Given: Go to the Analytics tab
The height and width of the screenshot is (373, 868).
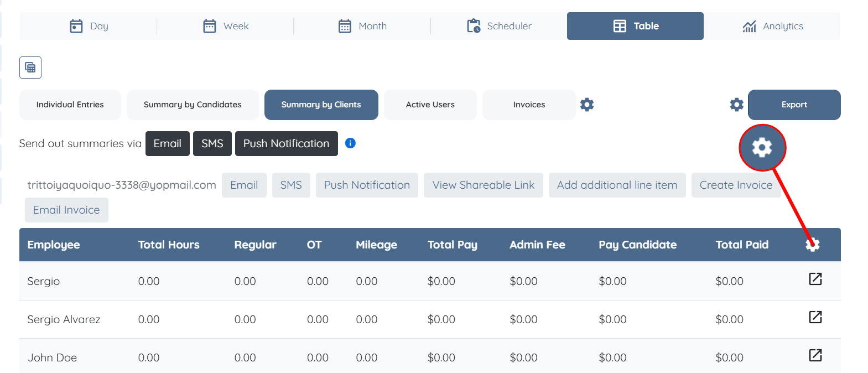Looking at the screenshot, I should click(772, 26).
